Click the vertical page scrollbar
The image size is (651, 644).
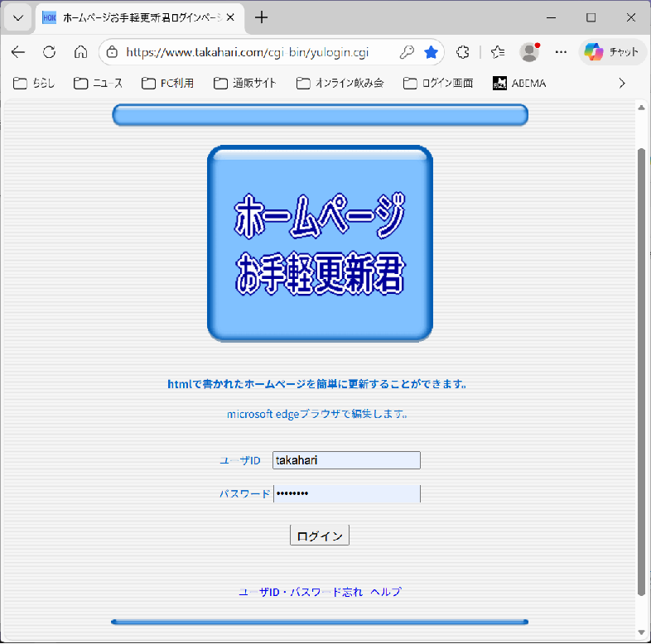tap(641, 371)
